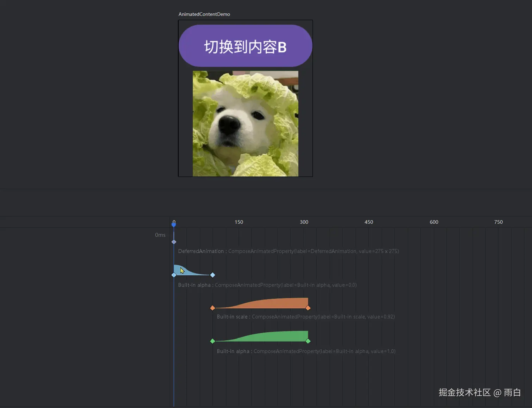Click the 300 mark on the timeline ruler

304,222
